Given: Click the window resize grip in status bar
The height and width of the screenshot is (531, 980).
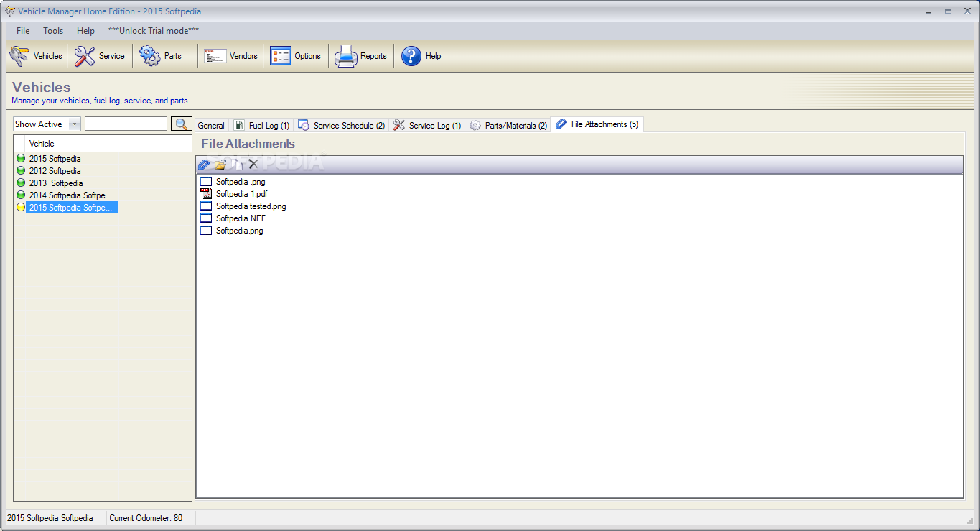Looking at the screenshot, I should tap(971, 520).
